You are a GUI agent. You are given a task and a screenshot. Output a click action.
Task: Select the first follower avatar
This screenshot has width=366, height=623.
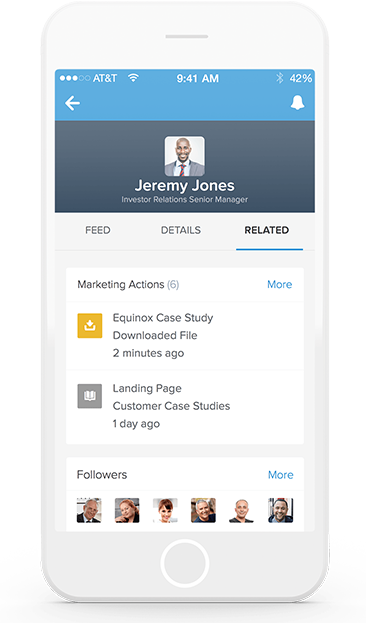tap(89, 510)
